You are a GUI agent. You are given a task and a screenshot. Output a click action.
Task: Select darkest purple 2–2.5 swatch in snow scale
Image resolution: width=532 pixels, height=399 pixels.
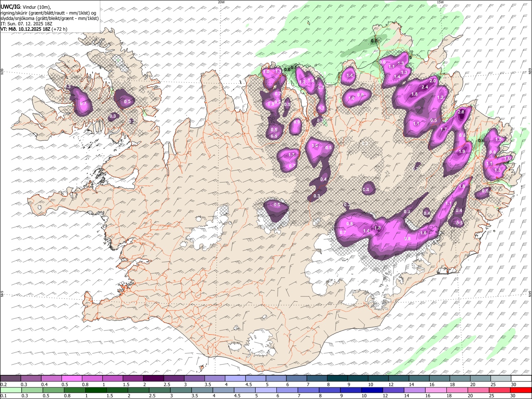point(154,379)
